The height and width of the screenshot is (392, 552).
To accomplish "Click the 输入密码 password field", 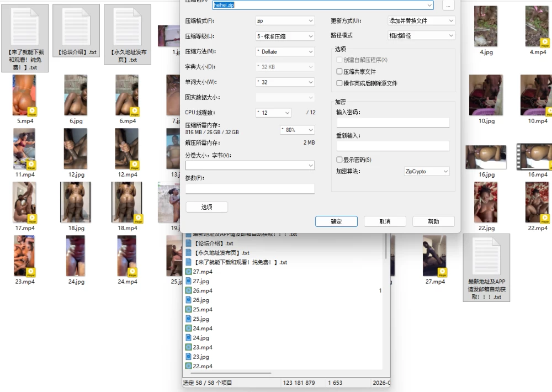I will click(393, 123).
